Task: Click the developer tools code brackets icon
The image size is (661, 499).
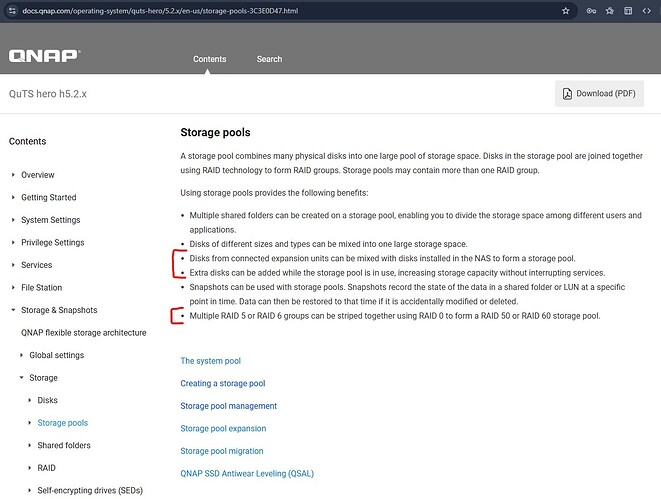Action: pyautogui.click(x=645, y=11)
